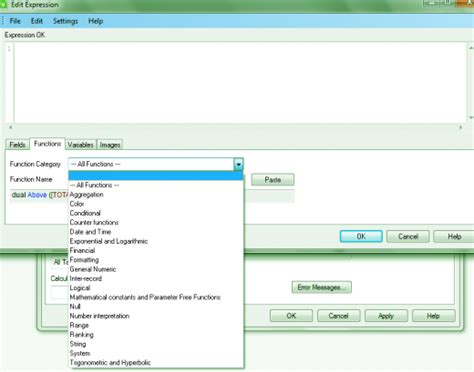Open the Help menu
Screen dimensions: 474x372
(95, 21)
